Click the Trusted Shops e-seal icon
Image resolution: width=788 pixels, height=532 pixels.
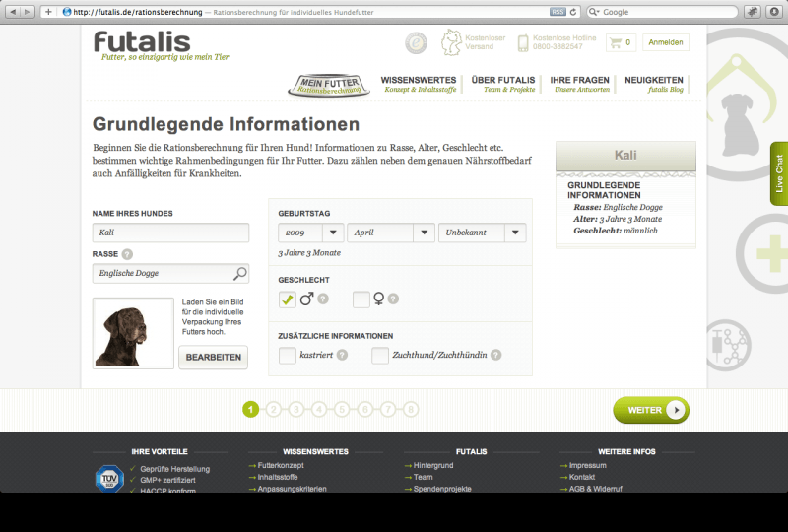point(416,42)
